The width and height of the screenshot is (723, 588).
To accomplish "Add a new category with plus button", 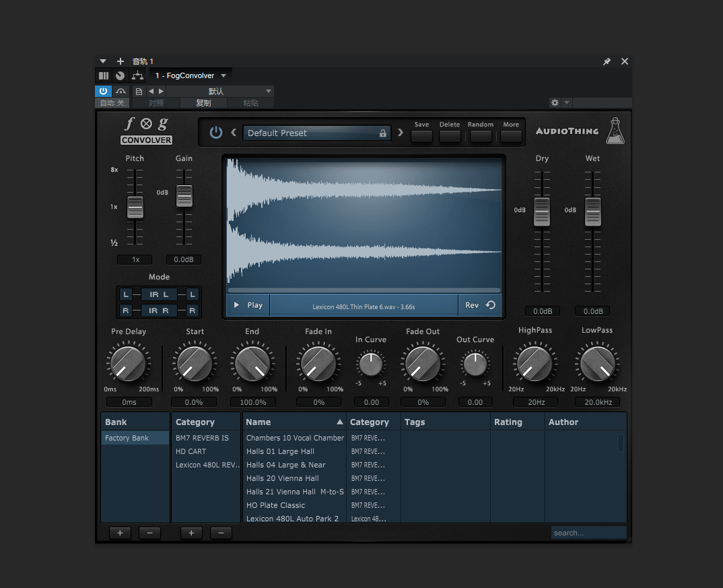I will pos(191,533).
